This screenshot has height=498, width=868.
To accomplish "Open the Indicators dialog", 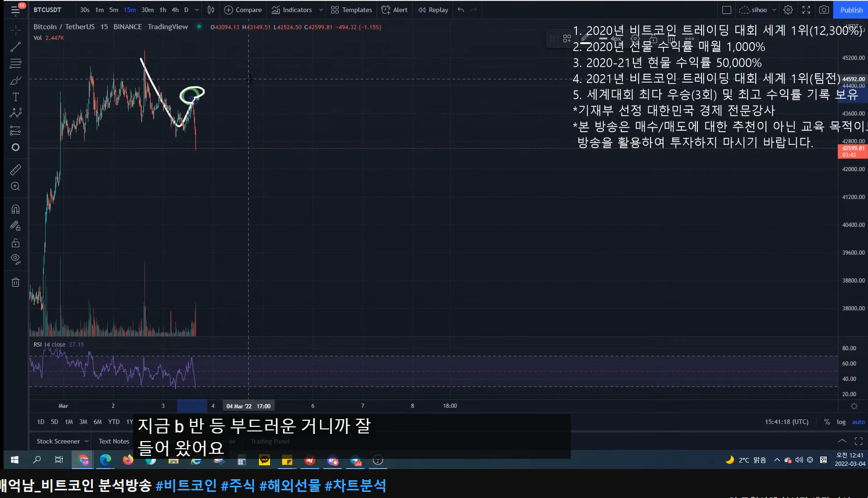I will [292, 10].
